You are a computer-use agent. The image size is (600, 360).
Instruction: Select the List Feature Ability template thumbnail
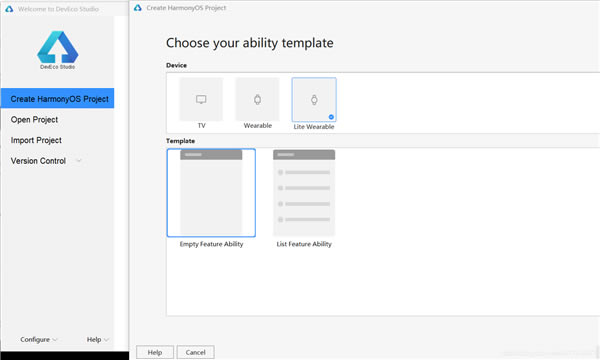(x=304, y=193)
